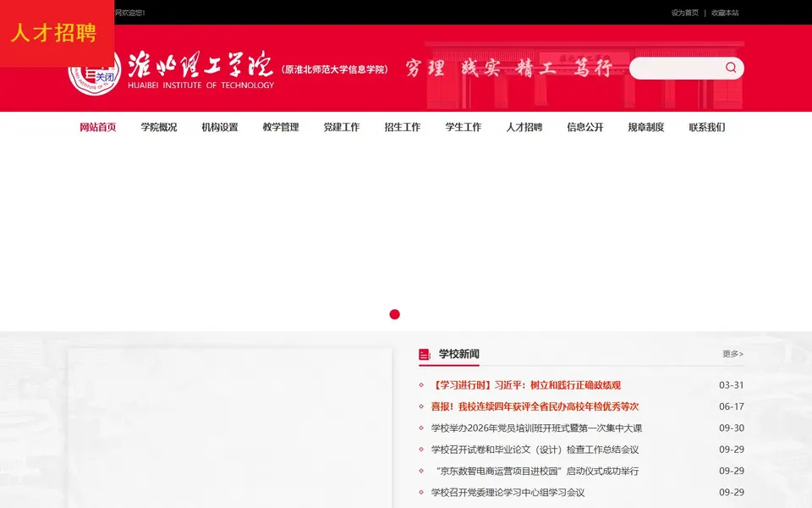Open news 学校召开试卷和毕业论文检查工作总结会议
This screenshot has height=508, width=812.
click(x=535, y=450)
